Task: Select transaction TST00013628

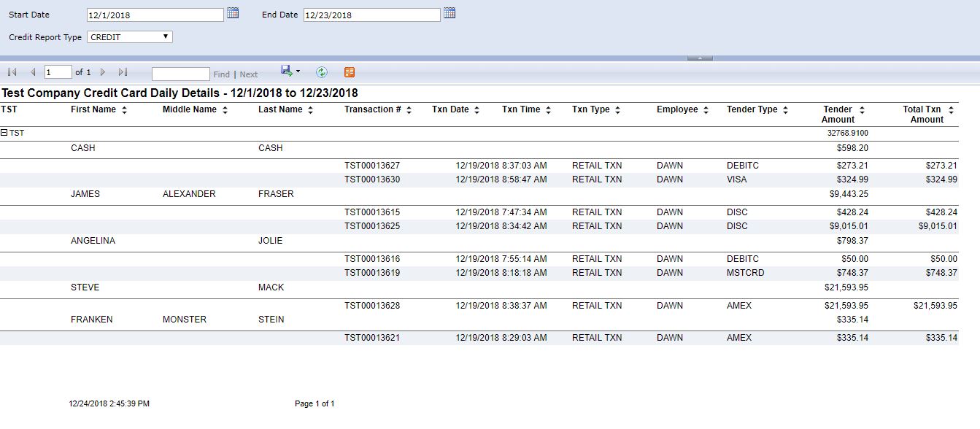Action: [x=372, y=306]
